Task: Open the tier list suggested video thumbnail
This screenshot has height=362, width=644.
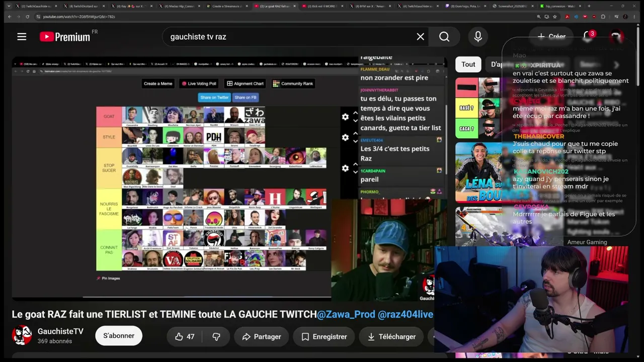Action: click(x=478, y=108)
